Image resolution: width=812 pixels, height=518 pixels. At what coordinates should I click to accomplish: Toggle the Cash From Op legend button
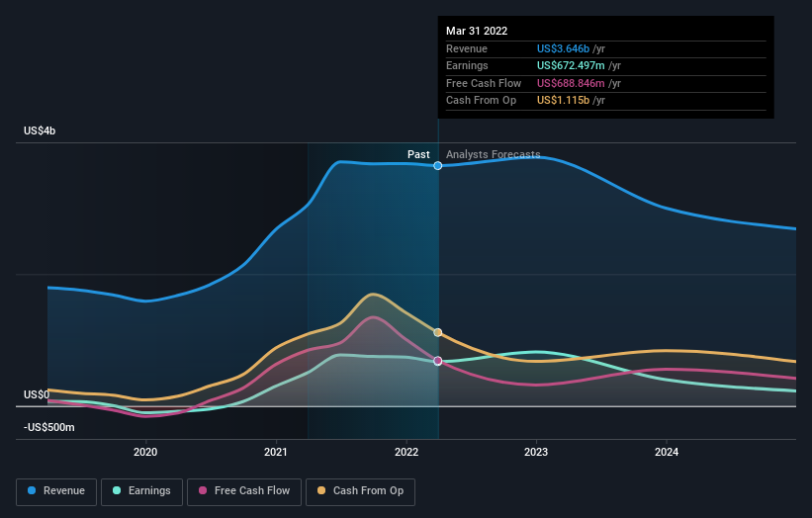tap(360, 491)
